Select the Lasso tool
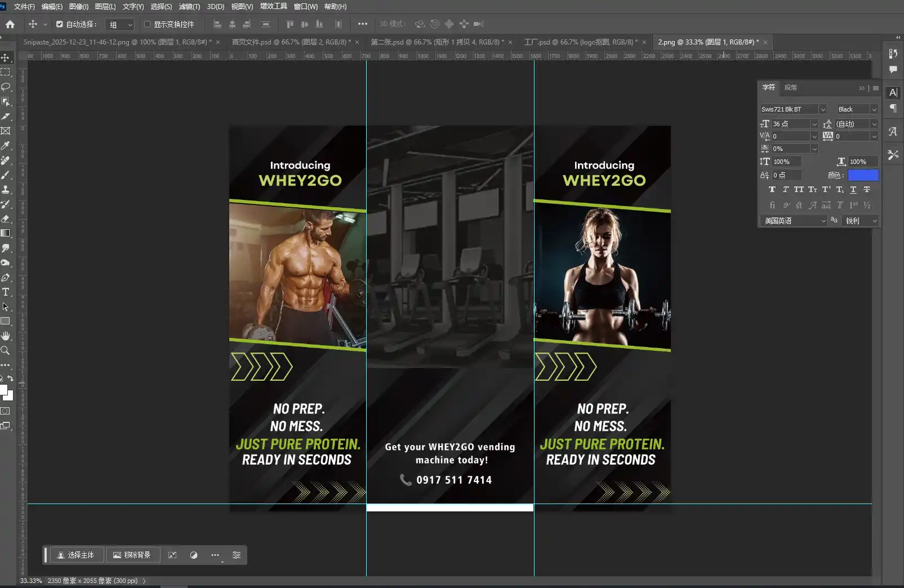This screenshot has width=904, height=588. click(6, 87)
